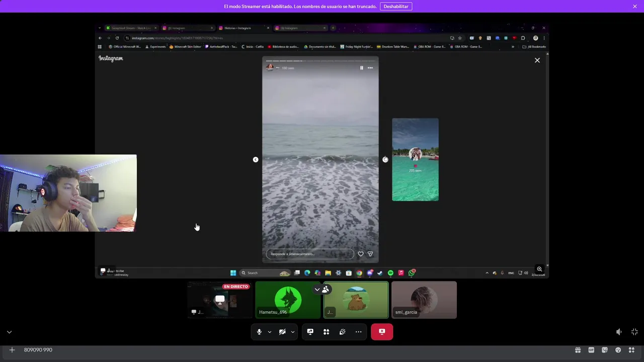This screenshot has width=644, height=362.
Task: Open Steam from the streamed taskbar
Action: (x=380, y=273)
